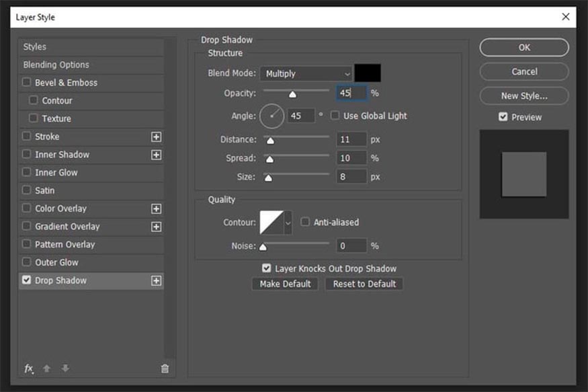Click the Noise slider handle
This screenshot has height=392, width=588.
263,247
